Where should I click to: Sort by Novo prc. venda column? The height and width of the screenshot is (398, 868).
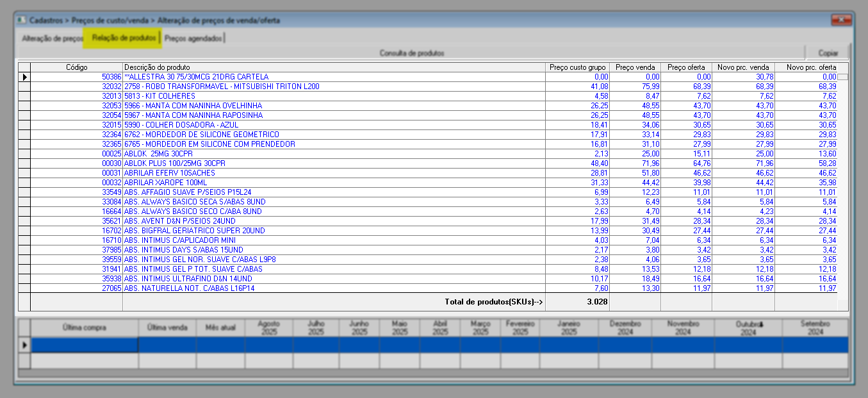[x=742, y=67]
